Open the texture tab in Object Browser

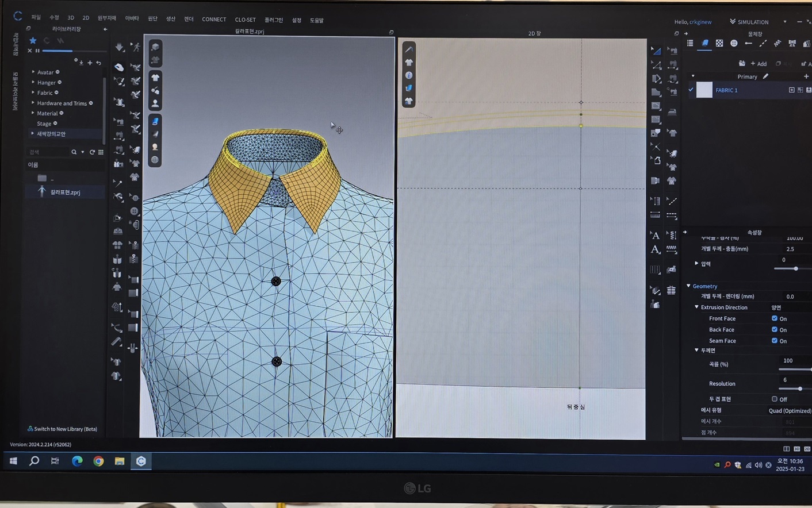[x=719, y=44]
